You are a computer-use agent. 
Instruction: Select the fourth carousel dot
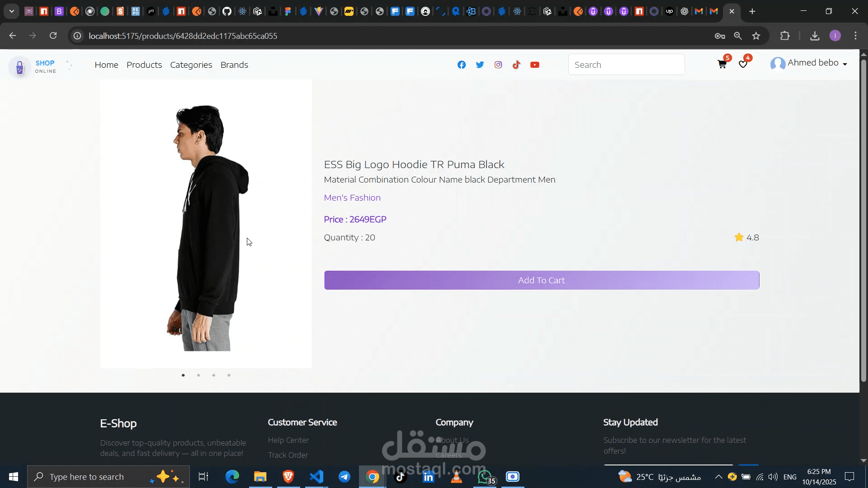click(229, 375)
